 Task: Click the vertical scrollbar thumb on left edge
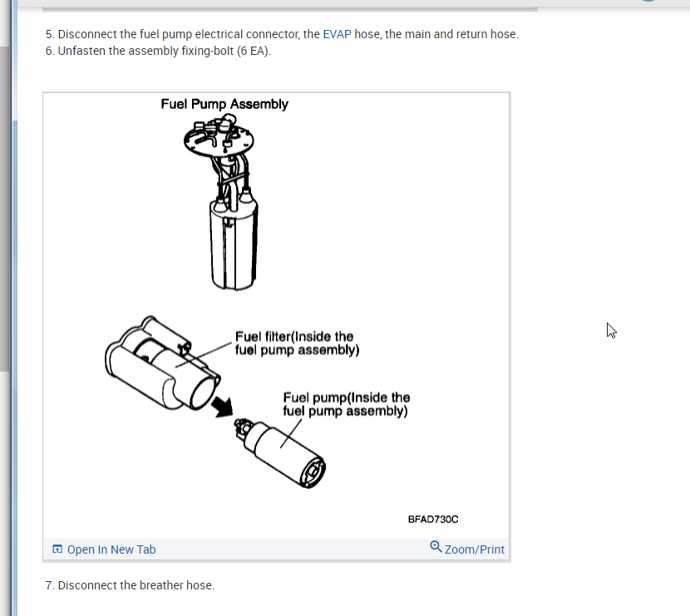[x=4, y=209]
